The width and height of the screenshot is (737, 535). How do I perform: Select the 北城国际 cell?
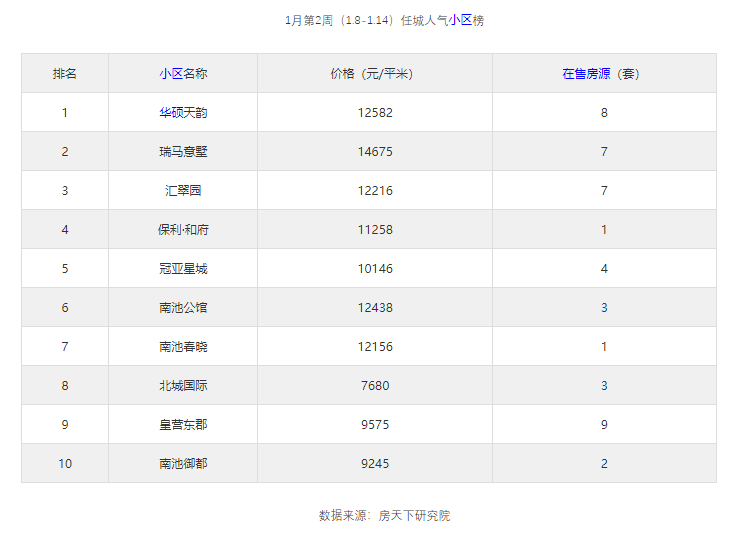[183, 386]
